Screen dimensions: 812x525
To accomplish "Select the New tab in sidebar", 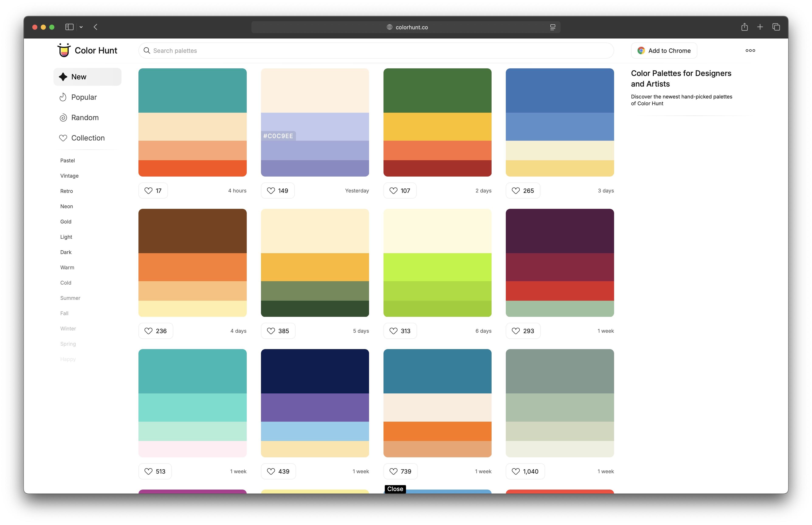I will click(x=87, y=77).
